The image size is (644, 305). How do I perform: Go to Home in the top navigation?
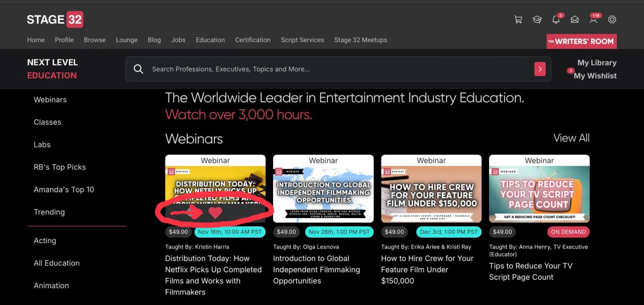point(36,40)
